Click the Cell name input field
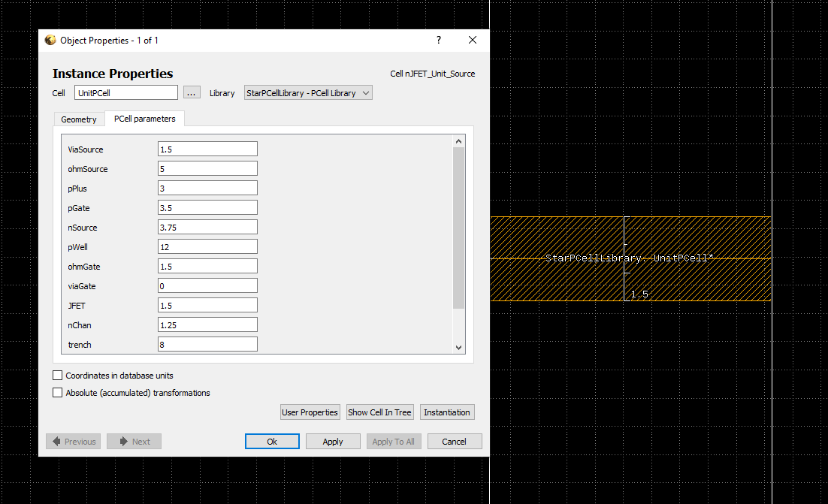 pos(126,93)
